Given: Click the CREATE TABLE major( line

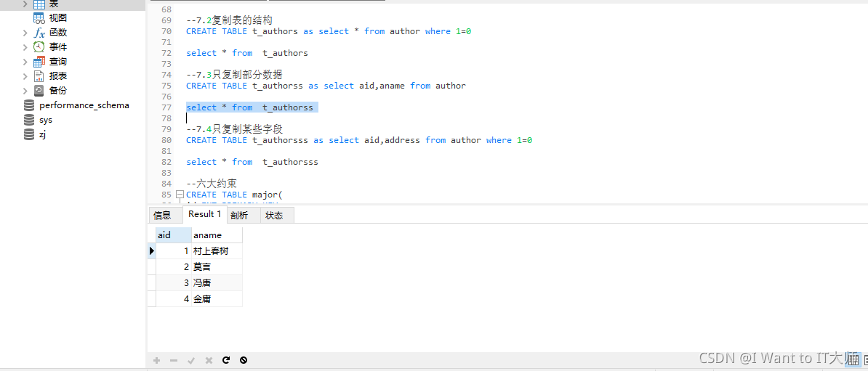Looking at the screenshot, I should pyautogui.click(x=234, y=195).
